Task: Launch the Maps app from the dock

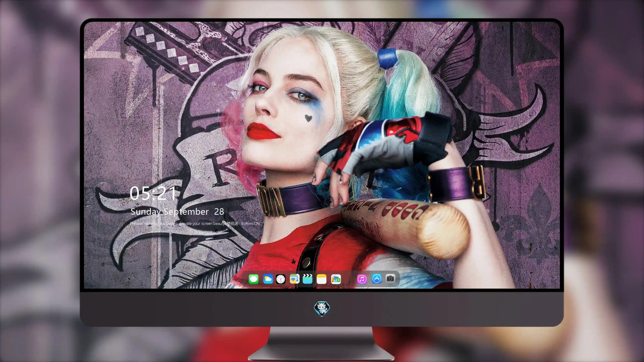Action: (294, 279)
